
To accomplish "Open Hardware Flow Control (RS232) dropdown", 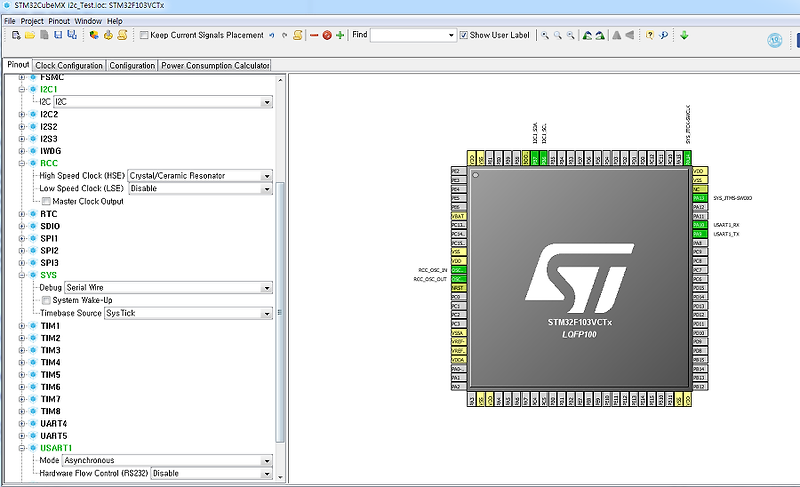I will (212, 473).
